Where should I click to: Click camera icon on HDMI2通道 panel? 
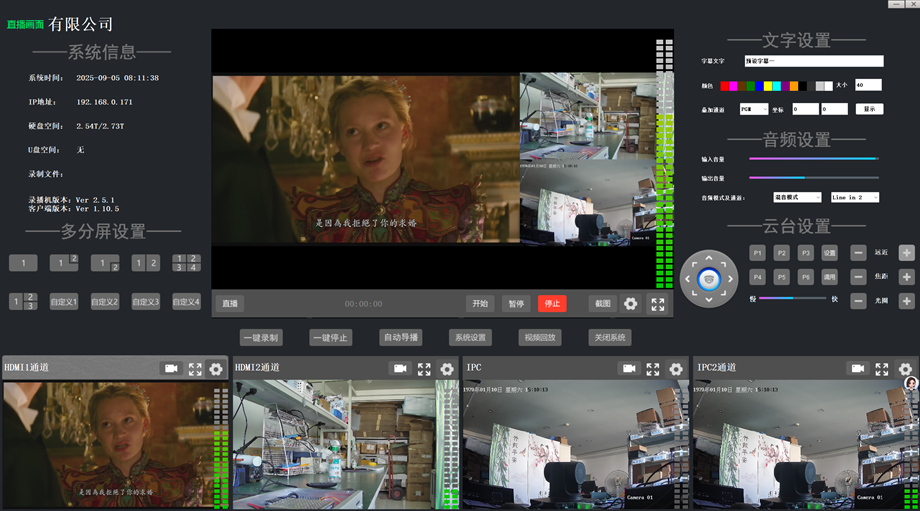(400, 369)
